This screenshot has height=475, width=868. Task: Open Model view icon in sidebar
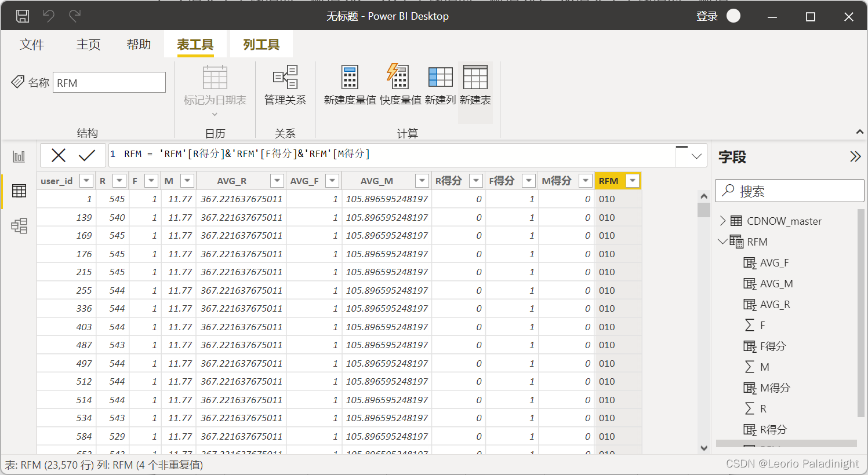click(19, 225)
